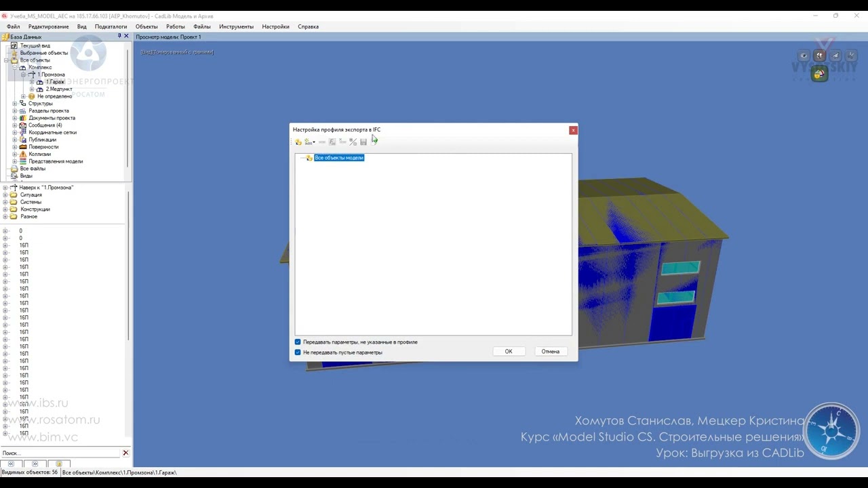Screen dimensions: 868x488
Task: Open the Файл menu
Action: pos(13,26)
